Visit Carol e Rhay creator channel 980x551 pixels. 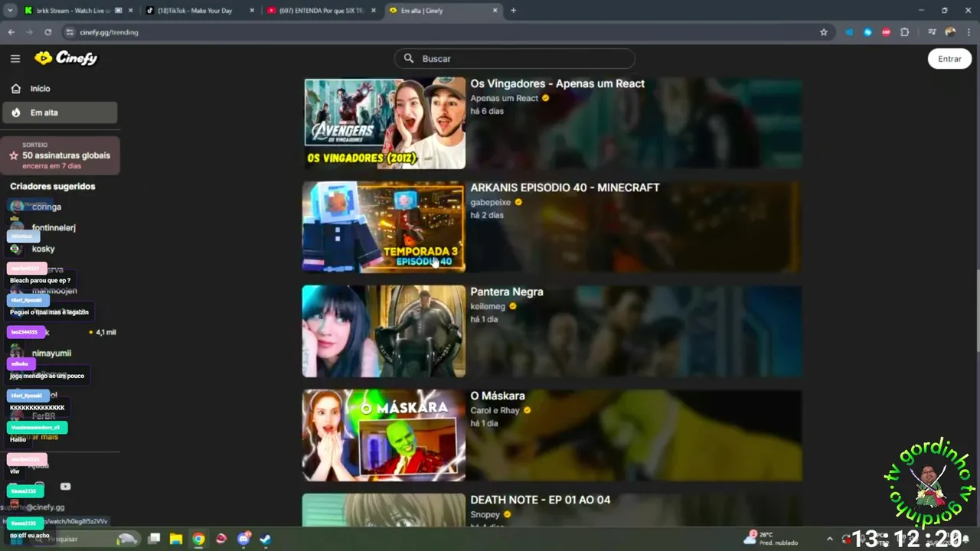[495, 410]
